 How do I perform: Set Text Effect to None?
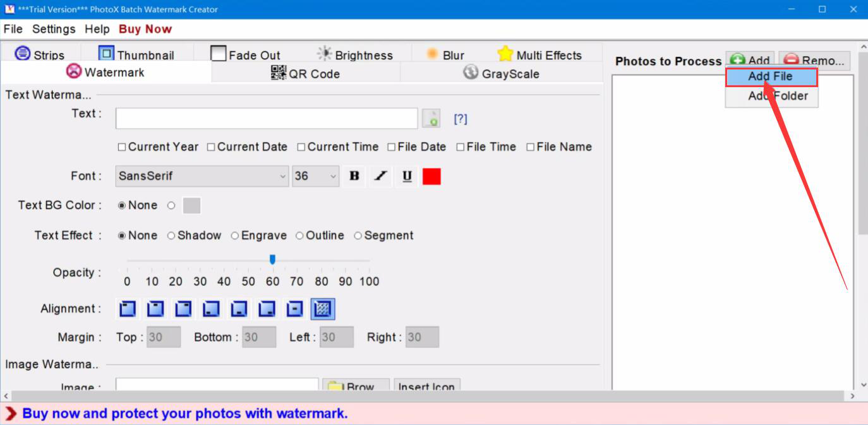tap(122, 236)
